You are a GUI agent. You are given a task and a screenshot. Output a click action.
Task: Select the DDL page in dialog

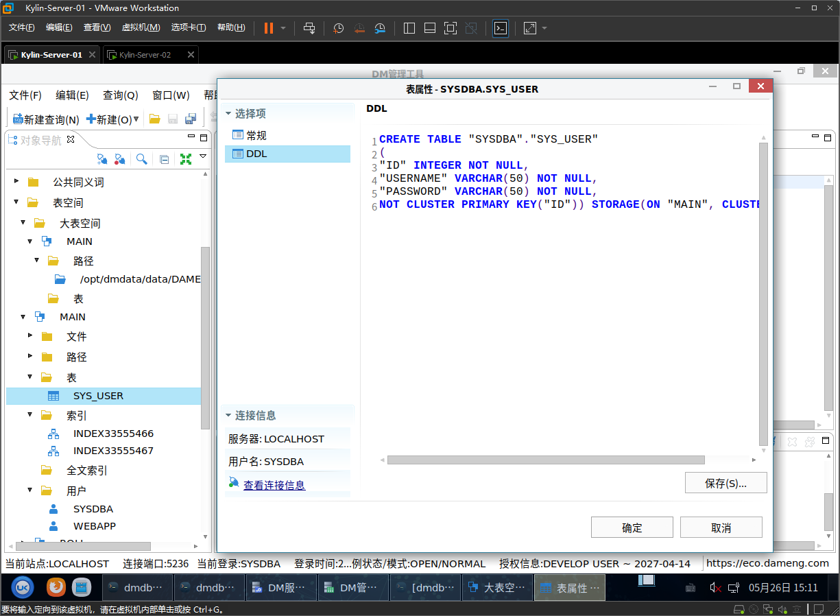tap(287, 154)
